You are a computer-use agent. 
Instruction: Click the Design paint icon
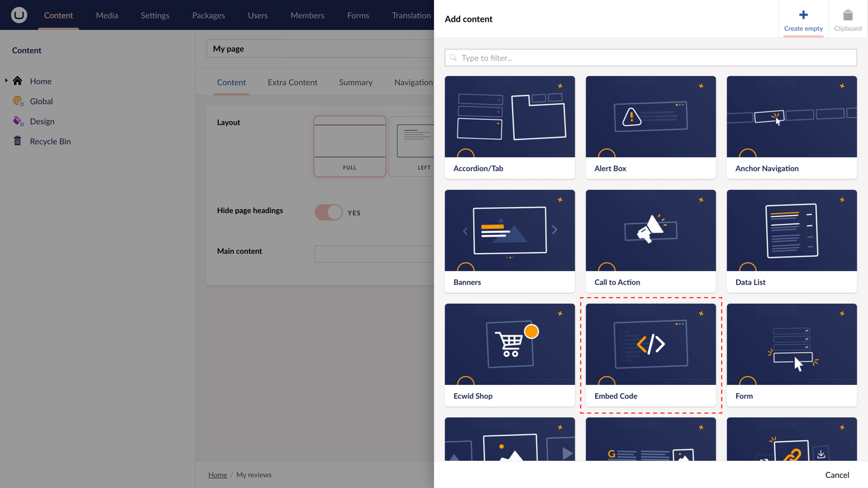point(18,121)
